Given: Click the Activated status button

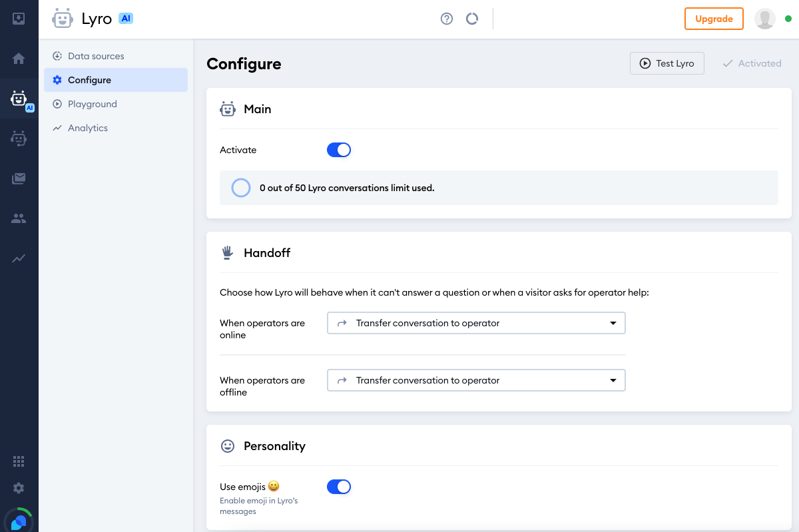Looking at the screenshot, I should pos(752,63).
